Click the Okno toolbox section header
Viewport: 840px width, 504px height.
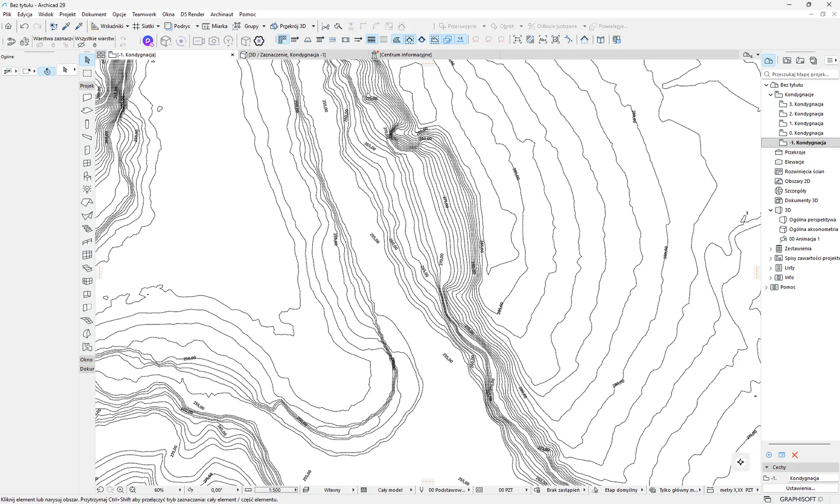pos(87,360)
